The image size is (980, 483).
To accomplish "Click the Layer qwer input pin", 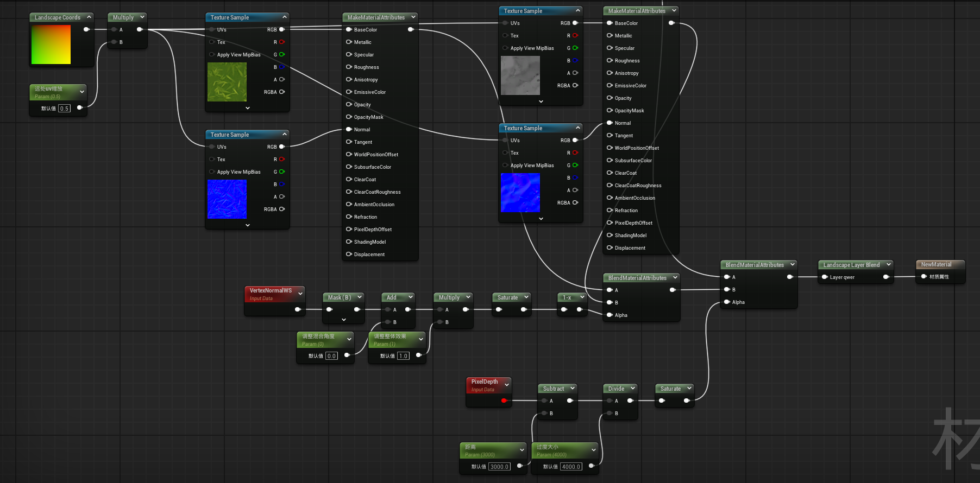I will point(825,277).
